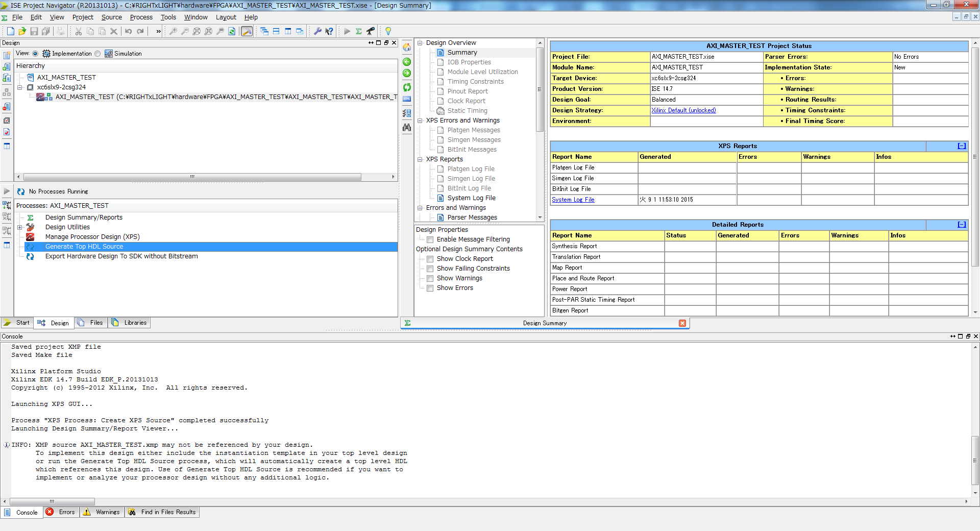
Task: Open the Xilinx Default (unlocked) strategy link
Action: pyautogui.click(x=683, y=110)
